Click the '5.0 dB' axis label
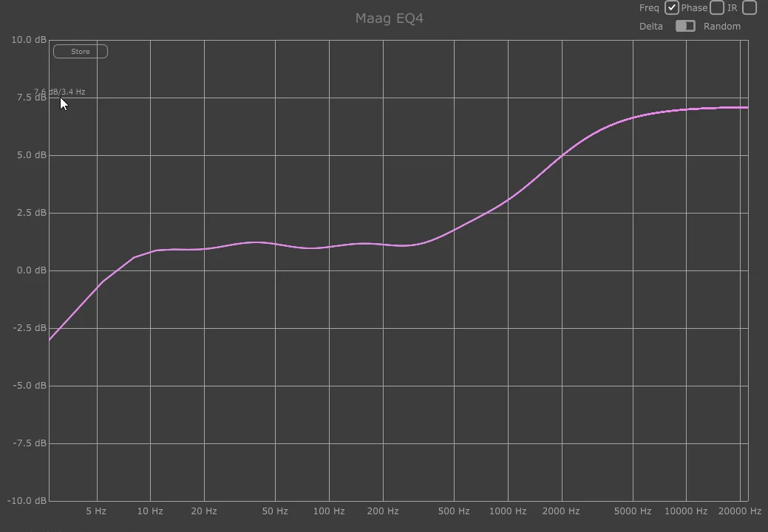Image resolution: width=768 pixels, height=532 pixels. pyautogui.click(x=32, y=155)
